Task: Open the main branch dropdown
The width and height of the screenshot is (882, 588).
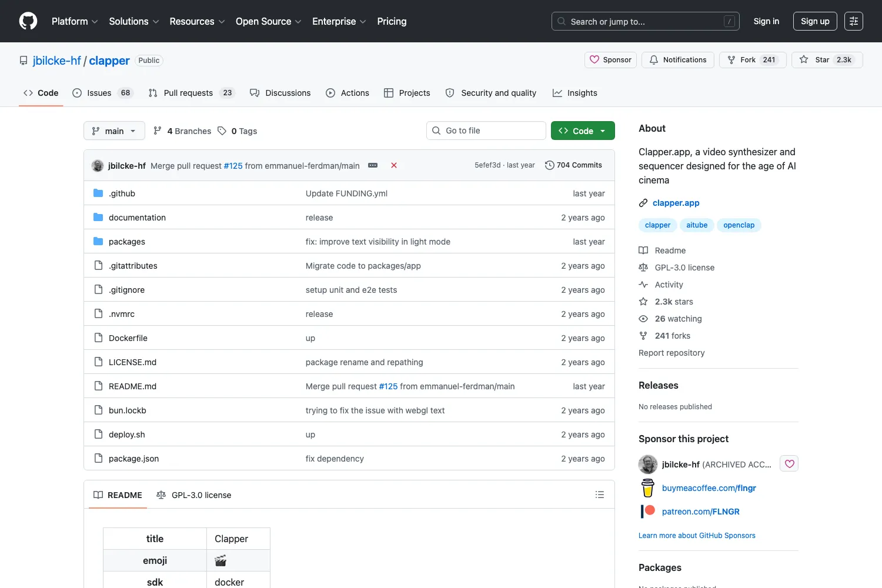Action: coord(114,131)
